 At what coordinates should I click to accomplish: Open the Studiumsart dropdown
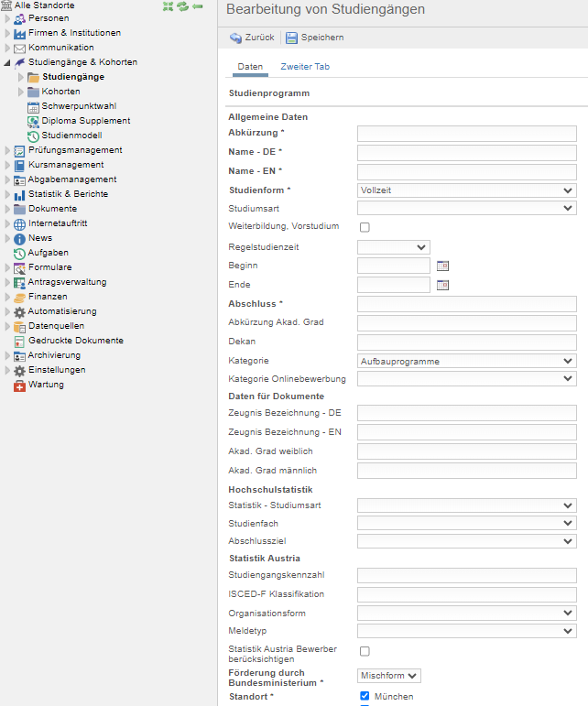coord(467,208)
